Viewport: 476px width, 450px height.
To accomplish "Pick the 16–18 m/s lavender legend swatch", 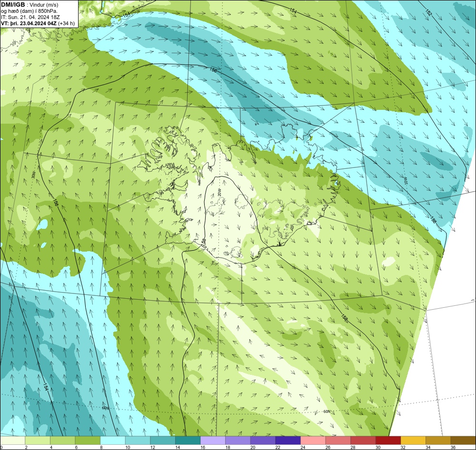I will pyautogui.click(x=213, y=440).
